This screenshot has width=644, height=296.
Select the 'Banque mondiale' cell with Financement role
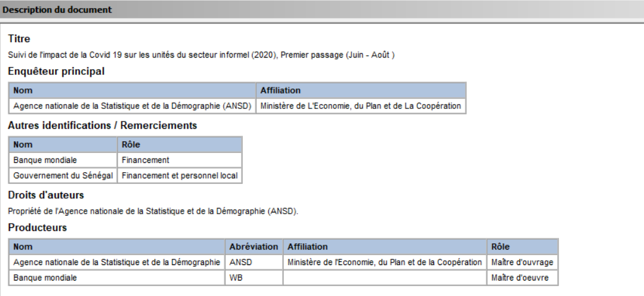point(37,160)
